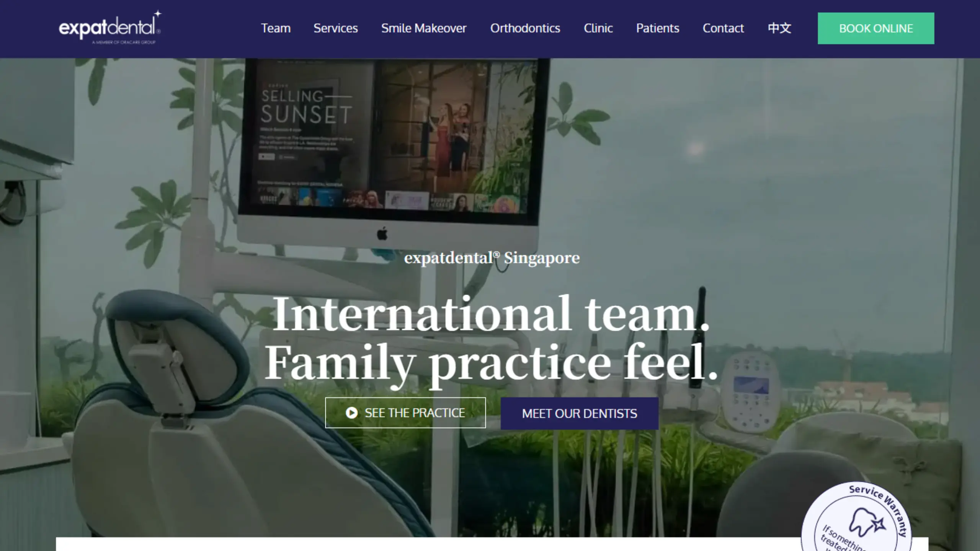Image resolution: width=980 pixels, height=551 pixels.
Task: Click Meet Our Dentists button
Action: click(580, 413)
